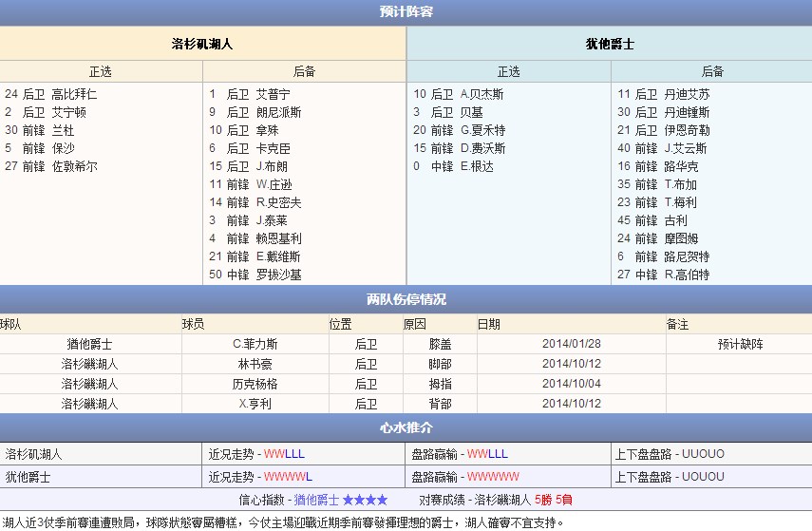Image resolution: width=812 pixels, height=531 pixels.
Task: Click the '原因' injury table column header
Action: [x=415, y=324]
